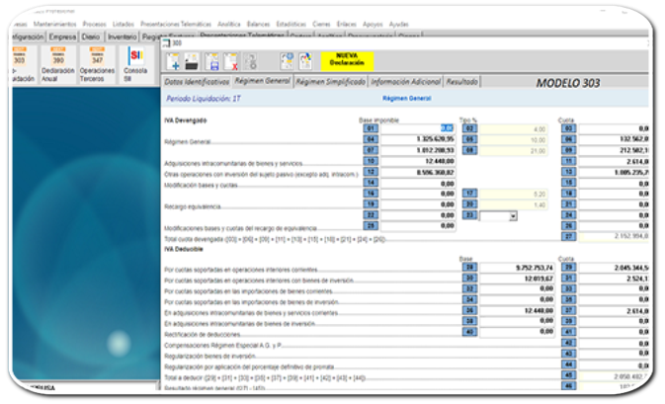The height and width of the screenshot is (404, 665).
Task: Click the Periodo Liquidación: 1T text
Action: 204,99
